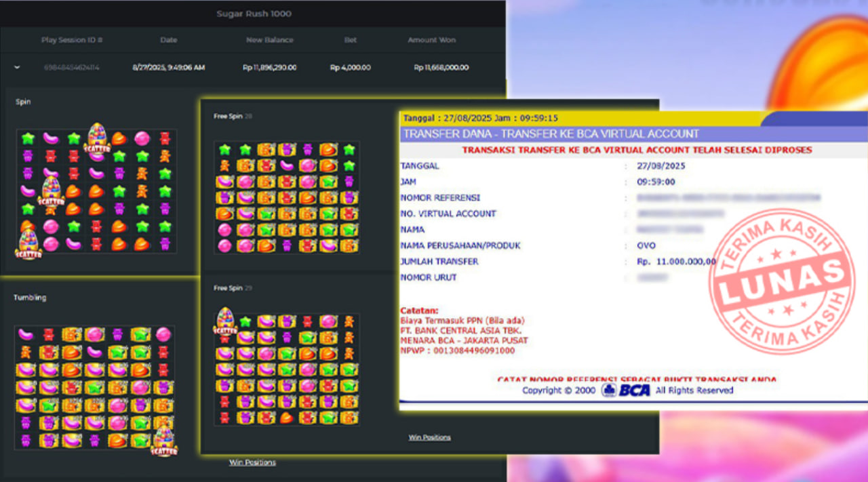Click the "NO. VIRTUAL ACCOUNT" label
Image resolution: width=868 pixels, height=482 pixels.
[x=448, y=214]
